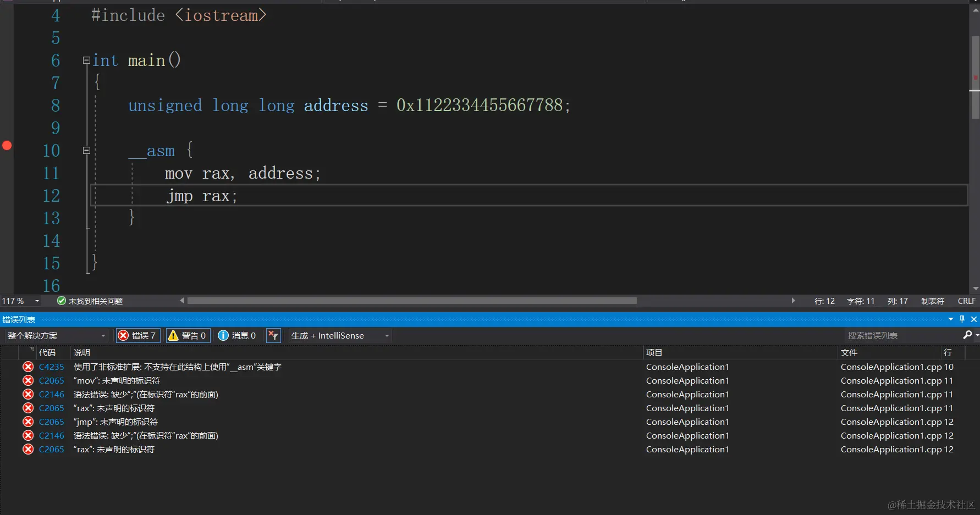
Task: Toggle the 错误 7 errors filter
Action: click(138, 335)
